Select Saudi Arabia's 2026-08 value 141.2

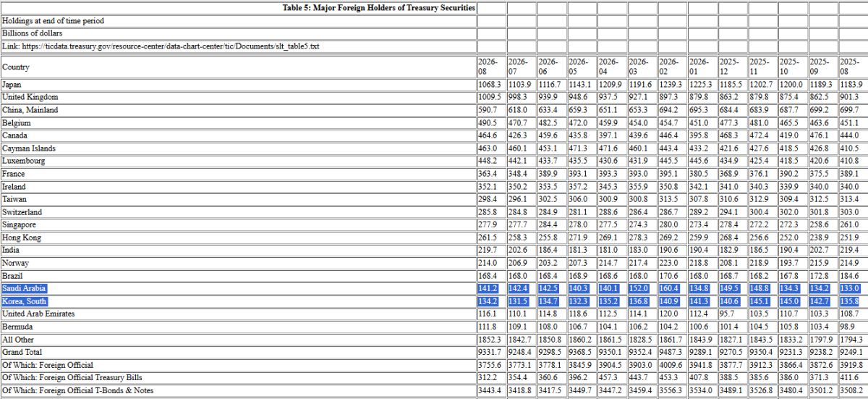491,289
